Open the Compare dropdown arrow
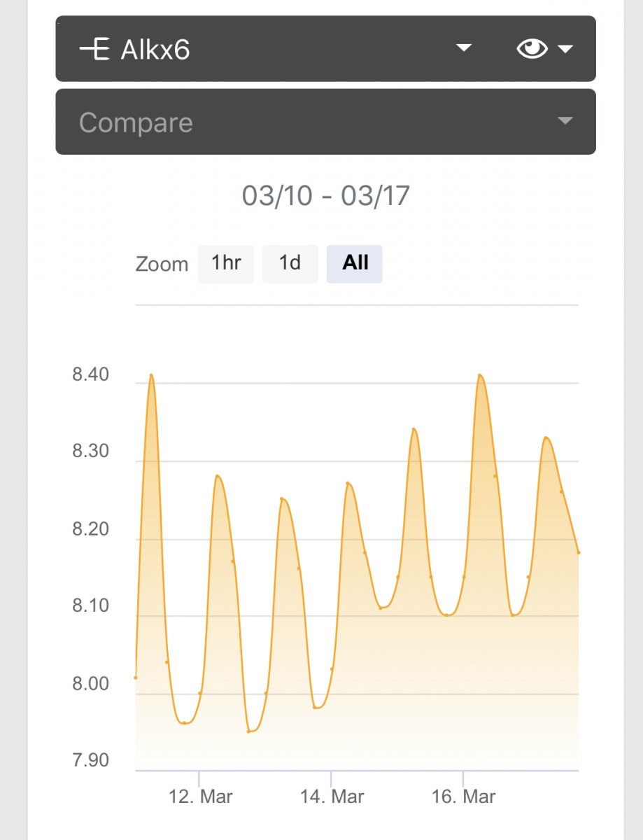Image resolution: width=643 pixels, height=840 pixels. 565,121
